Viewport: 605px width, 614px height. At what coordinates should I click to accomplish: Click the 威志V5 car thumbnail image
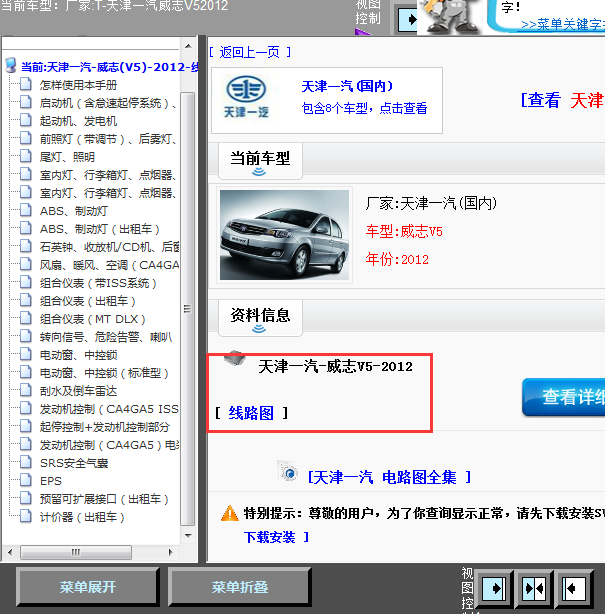284,235
